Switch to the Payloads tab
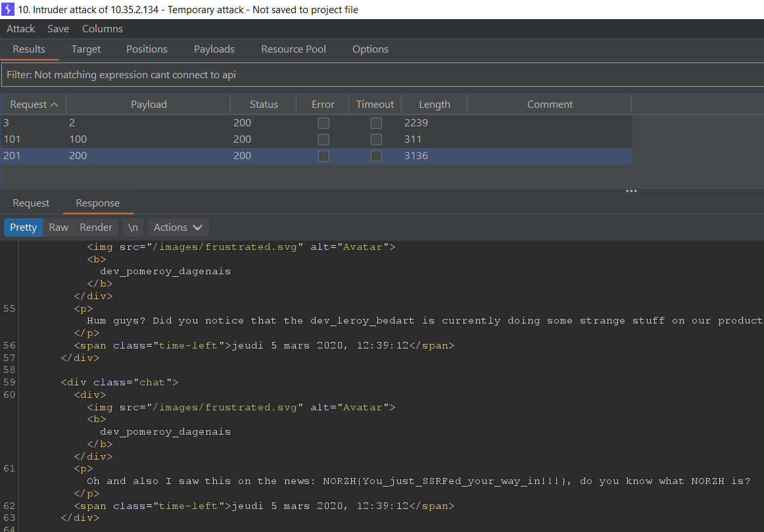Image resolution: width=764 pixels, height=532 pixels. (x=214, y=49)
